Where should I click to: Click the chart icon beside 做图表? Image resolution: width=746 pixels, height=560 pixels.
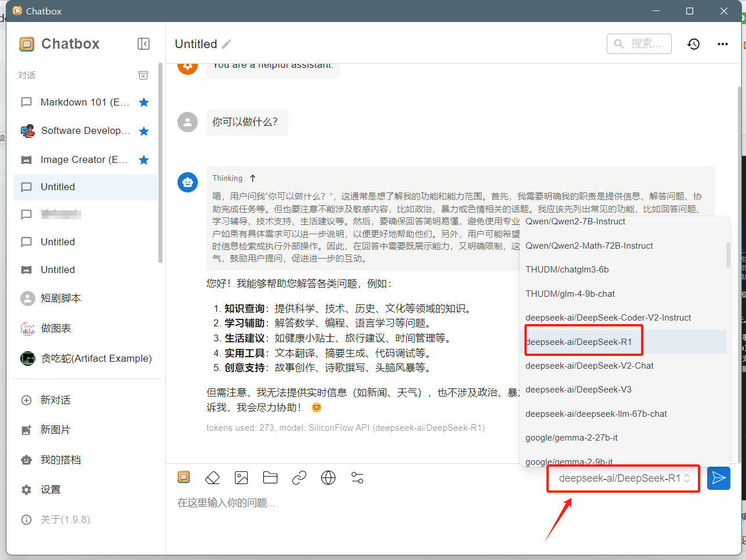27,329
